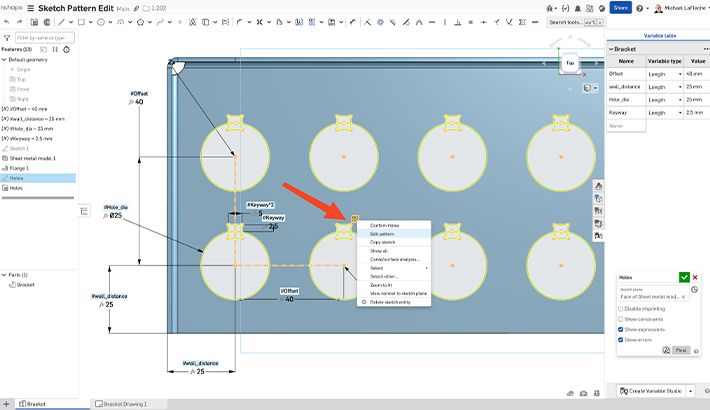Apply the Tangent constraint tool
This screenshot has width=710, height=410.
click(x=406, y=22)
